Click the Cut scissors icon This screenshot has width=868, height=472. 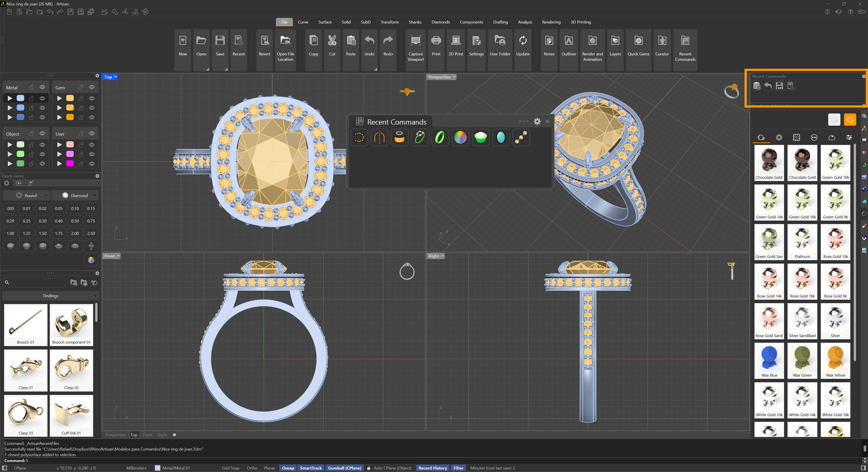332,41
